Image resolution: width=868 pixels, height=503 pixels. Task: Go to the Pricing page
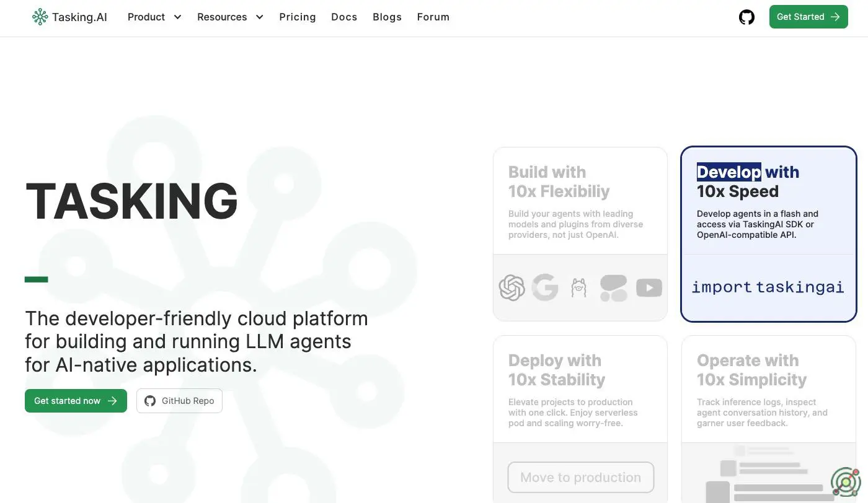298,17
